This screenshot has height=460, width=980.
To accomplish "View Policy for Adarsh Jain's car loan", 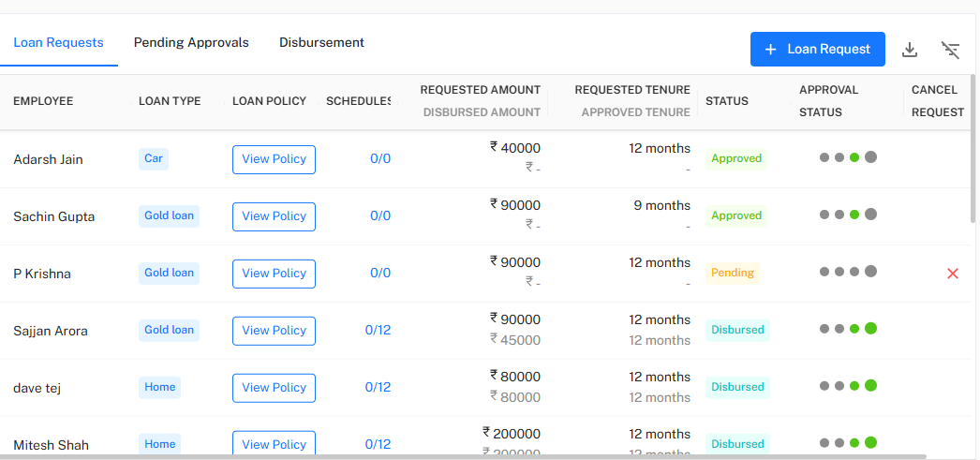I will (274, 159).
